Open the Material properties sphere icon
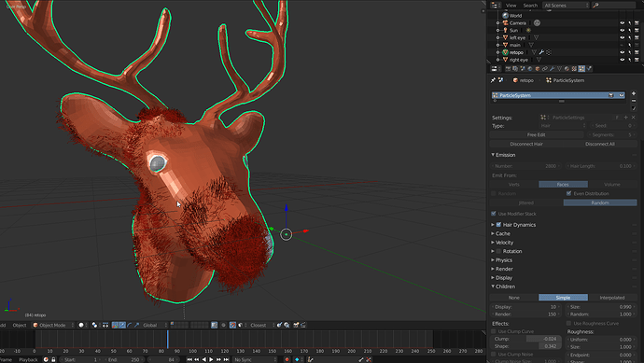This screenshot has height=363, width=644. tap(567, 69)
